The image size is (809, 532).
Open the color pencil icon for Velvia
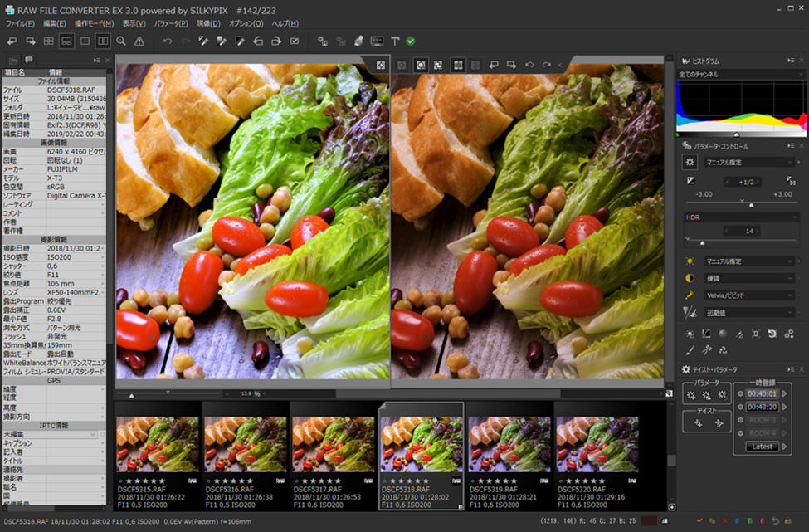coord(690,295)
